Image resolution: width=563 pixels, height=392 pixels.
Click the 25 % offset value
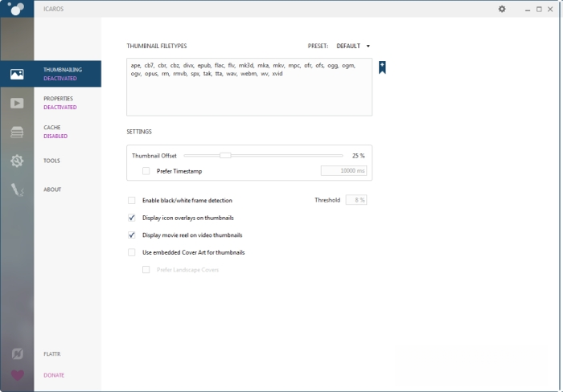tap(359, 156)
